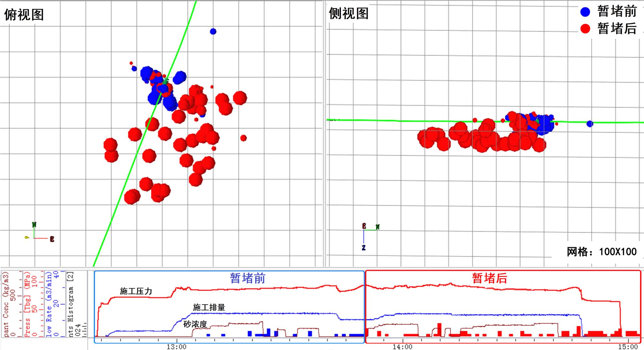The image size is (644, 350).
Task: Click the blue 暂堵前 timeline heading
Action: click(x=247, y=278)
